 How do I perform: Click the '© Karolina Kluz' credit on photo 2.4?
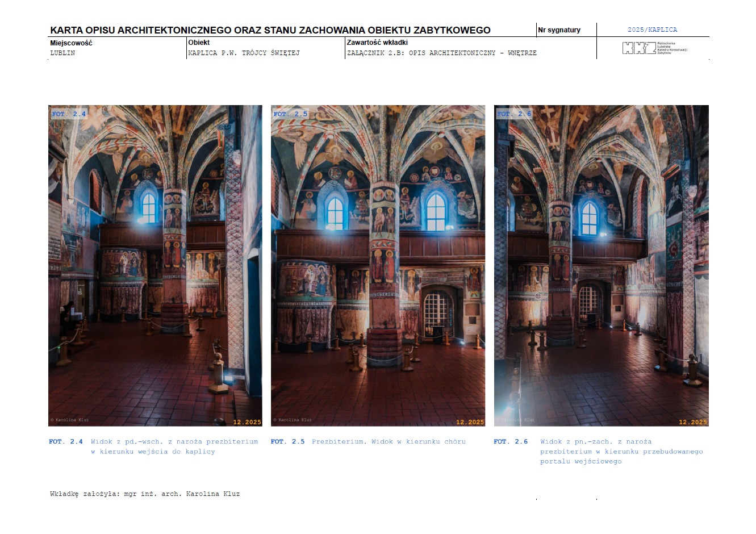[69, 420]
